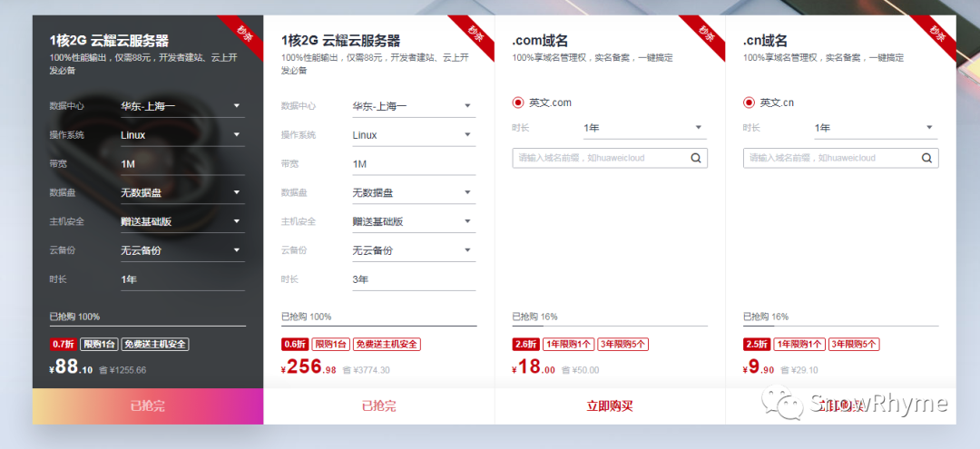Click the 2.5折 discount tag
Screen dimensions: 980x449
[x=757, y=344]
